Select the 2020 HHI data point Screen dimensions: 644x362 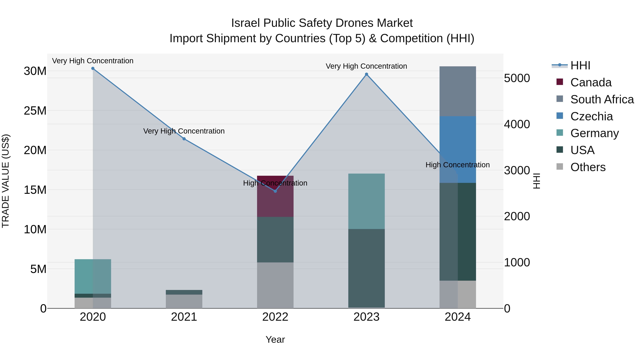(x=93, y=68)
